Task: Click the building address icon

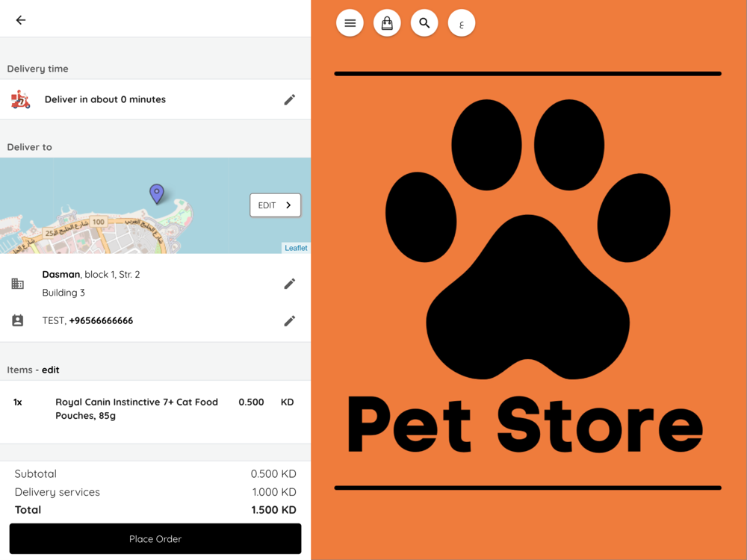Action: point(18,284)
